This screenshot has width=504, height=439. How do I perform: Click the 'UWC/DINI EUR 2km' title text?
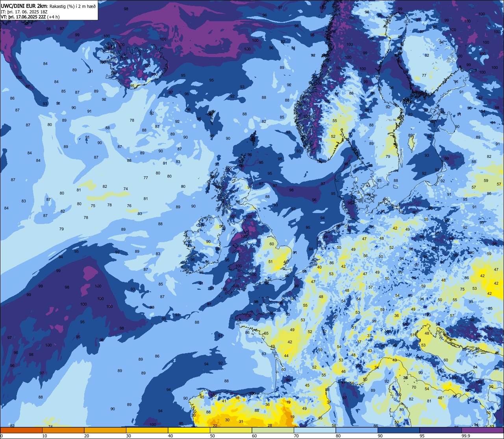(24, 6)
